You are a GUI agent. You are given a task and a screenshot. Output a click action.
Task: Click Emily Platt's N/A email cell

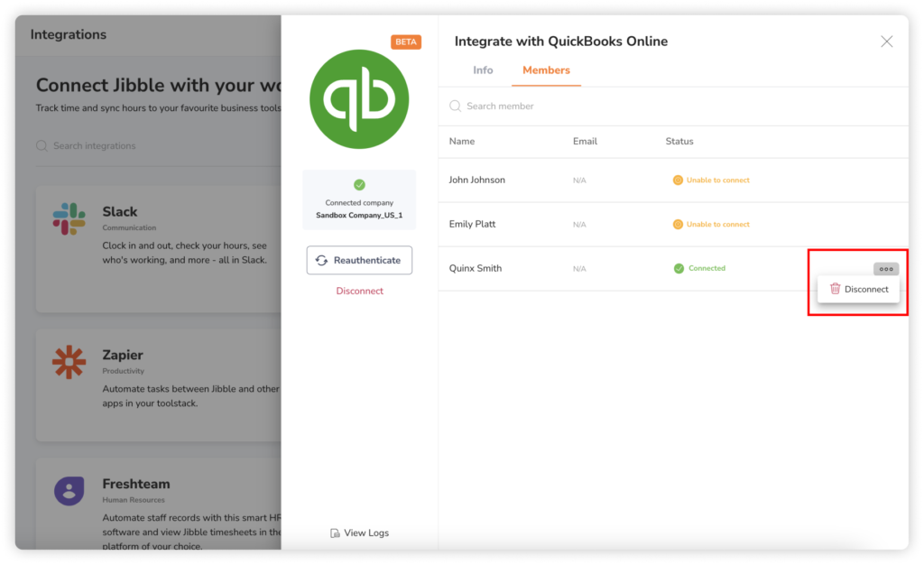click(579, 225)
